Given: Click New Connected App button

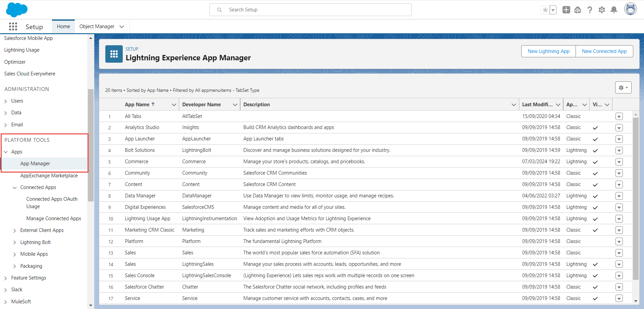Looking at the screenshot, I should click(604, 51).
